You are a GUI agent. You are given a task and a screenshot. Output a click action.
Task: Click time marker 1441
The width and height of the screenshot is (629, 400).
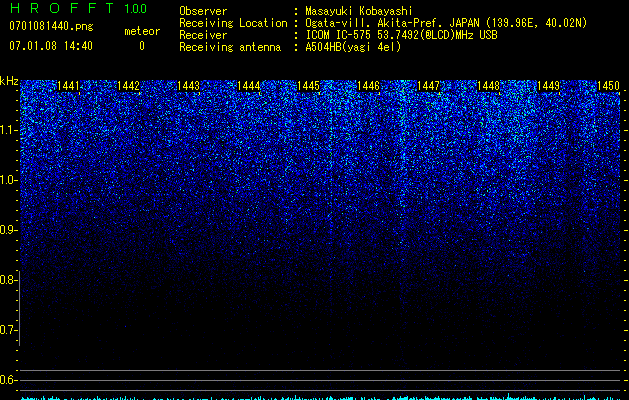coord(69,86)
